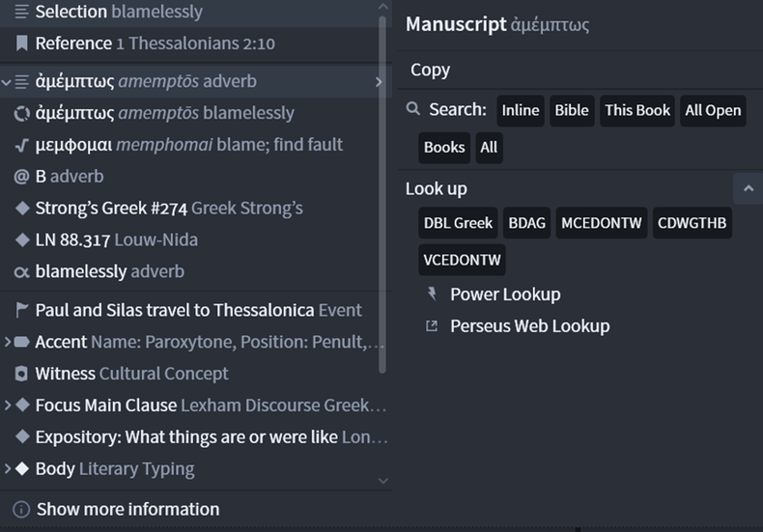
Task: Click the All Open search button
Action: pyautogui.click(x=713, y=110)
